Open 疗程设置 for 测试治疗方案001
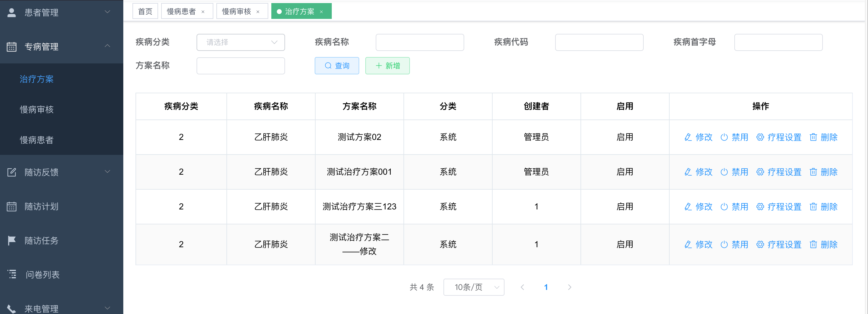The width and height of the screenshot is (868, 314). click(779, 172)
